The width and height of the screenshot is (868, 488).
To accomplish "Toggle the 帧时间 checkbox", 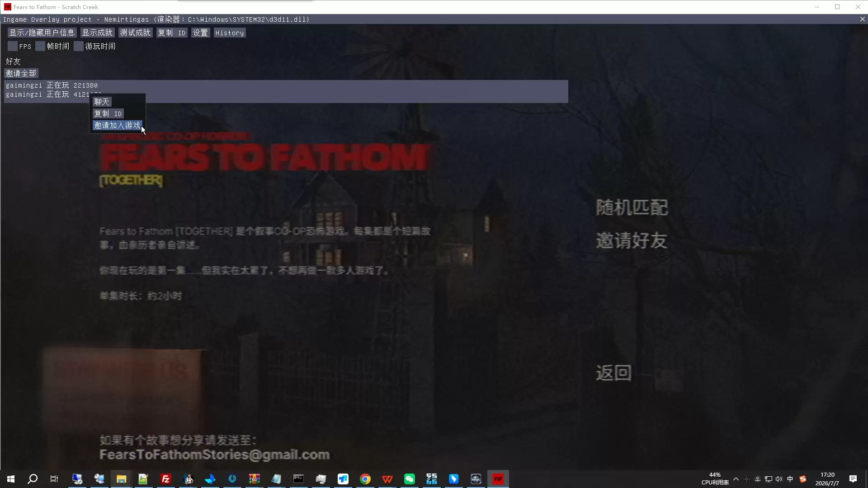I will [x=40, y=46].
